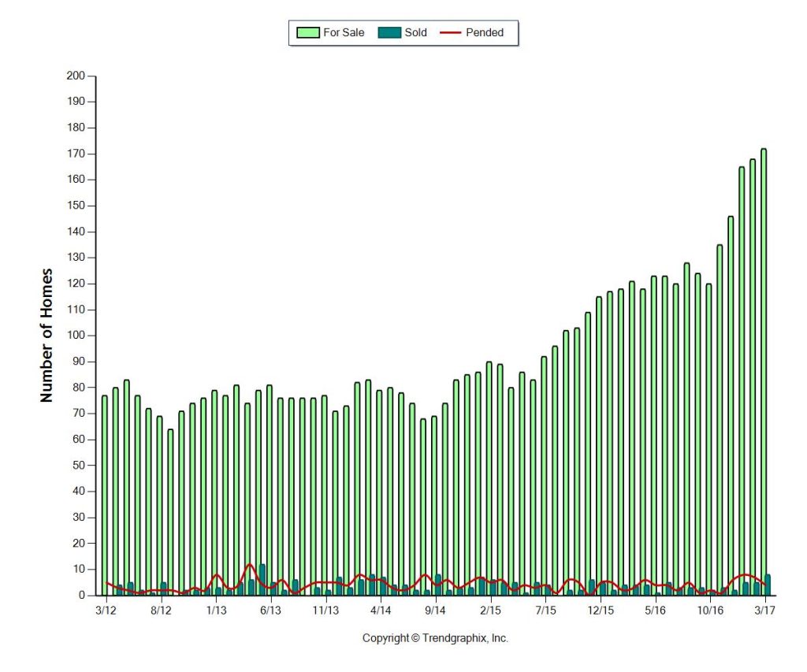
Task: Click the 4/14 x-axis label
Action: pos(381,611)
